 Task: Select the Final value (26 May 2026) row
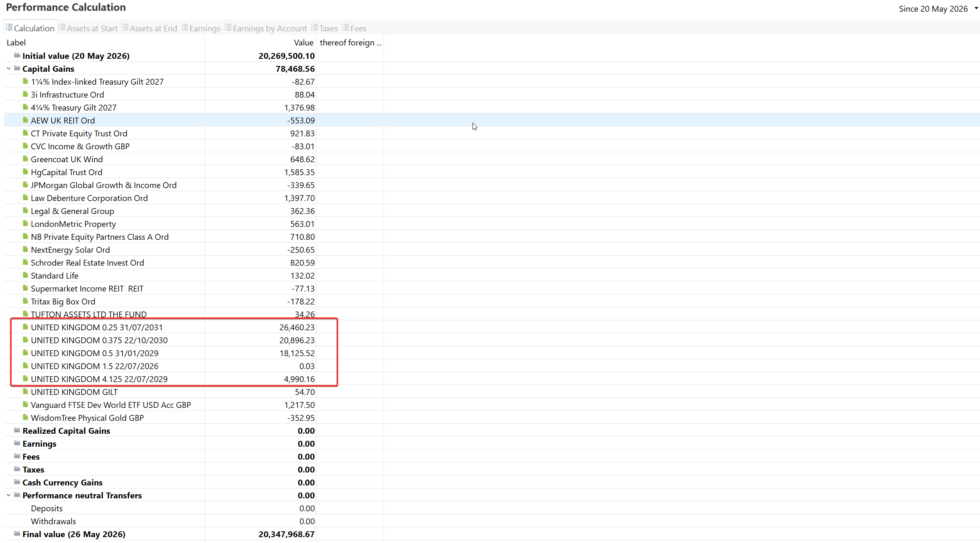[x=492, y=534]
